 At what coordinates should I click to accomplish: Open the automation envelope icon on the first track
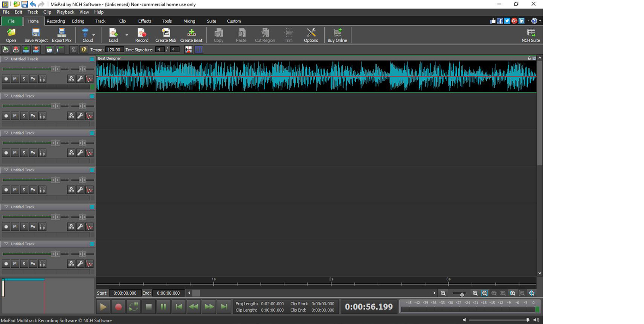[89, 79]
